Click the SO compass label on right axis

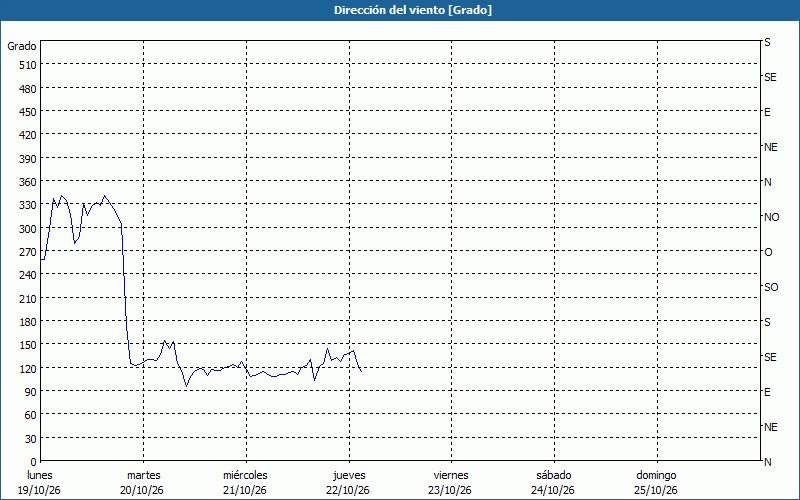pos(771,287)
